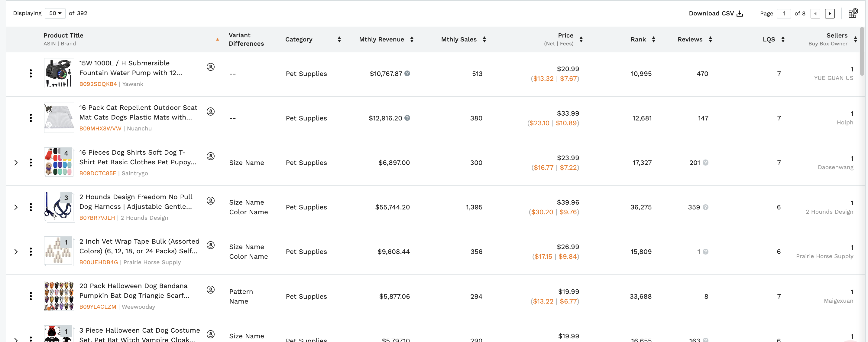The height and width of the screenshot is (342, 868).
Task: Click the page number input field
Action: 784,14
